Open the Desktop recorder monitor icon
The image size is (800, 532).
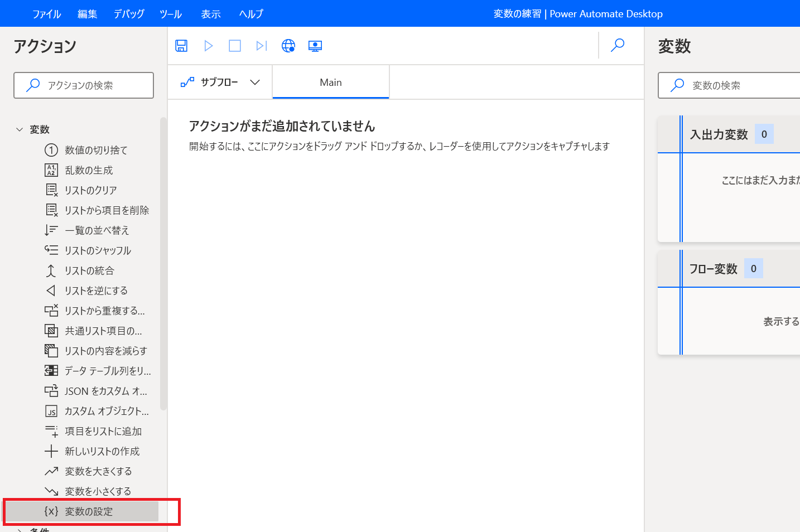pos(315,46)
